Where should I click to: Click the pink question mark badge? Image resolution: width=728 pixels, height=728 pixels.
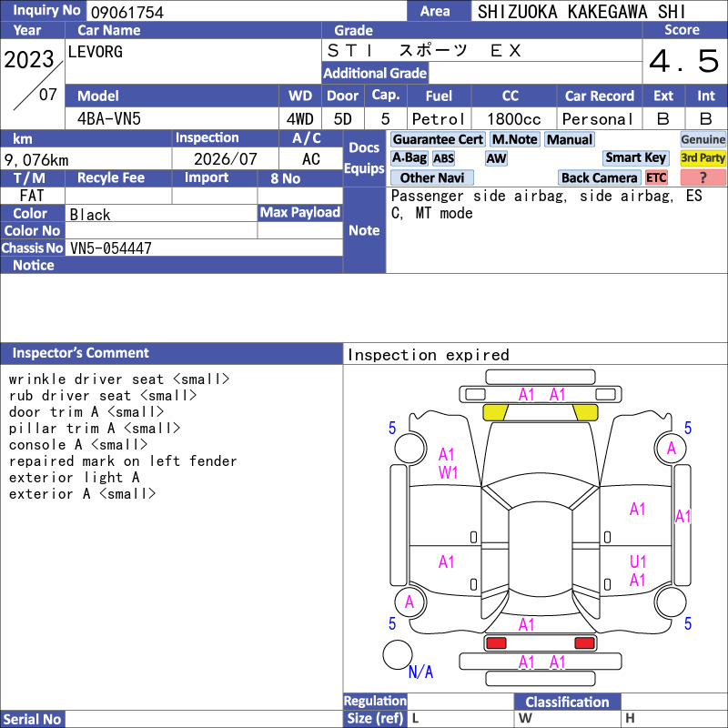[x=703, y=177]
